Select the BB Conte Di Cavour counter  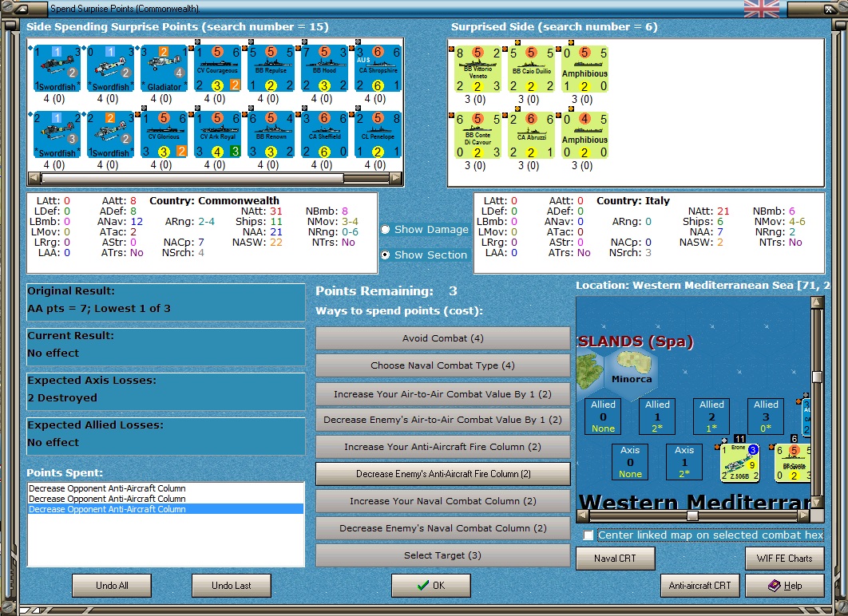478,135
